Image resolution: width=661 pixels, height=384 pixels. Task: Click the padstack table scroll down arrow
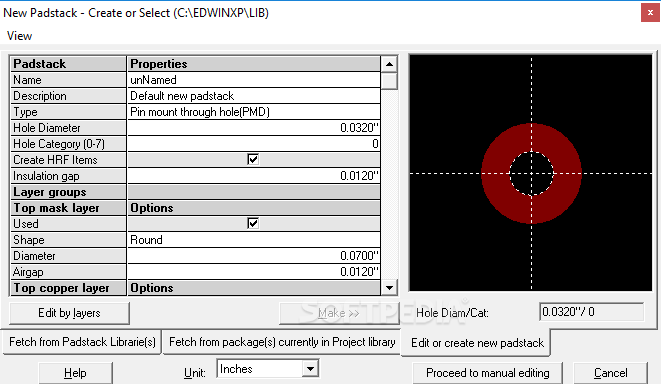[x=390, y=288]
